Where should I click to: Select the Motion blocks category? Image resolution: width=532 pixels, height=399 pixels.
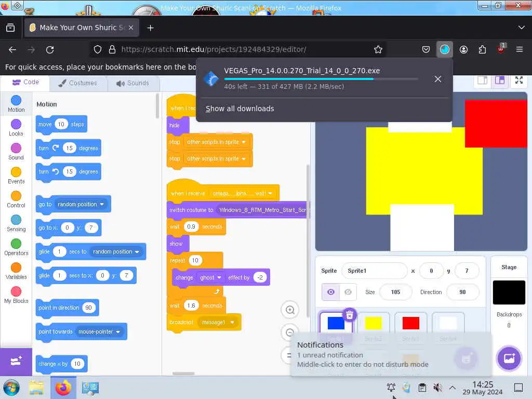(16, 104)
